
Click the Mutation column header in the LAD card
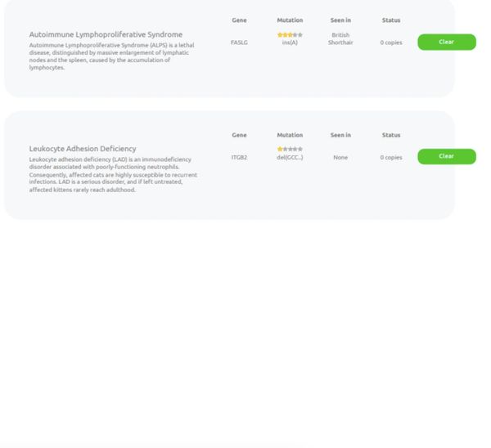[290, 135]
